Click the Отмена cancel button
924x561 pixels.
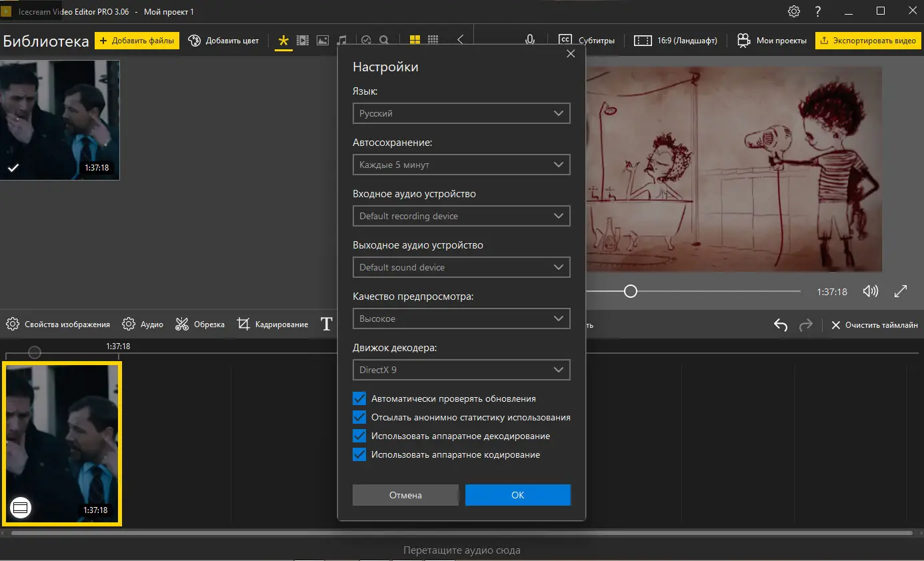pos(405,495)
